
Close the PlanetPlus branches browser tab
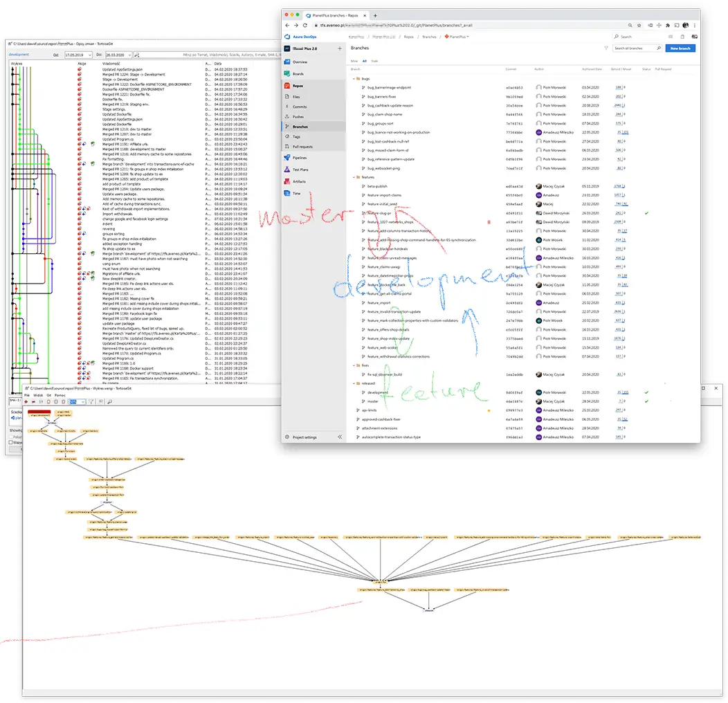pyautogui.click(x=365, y=15)
